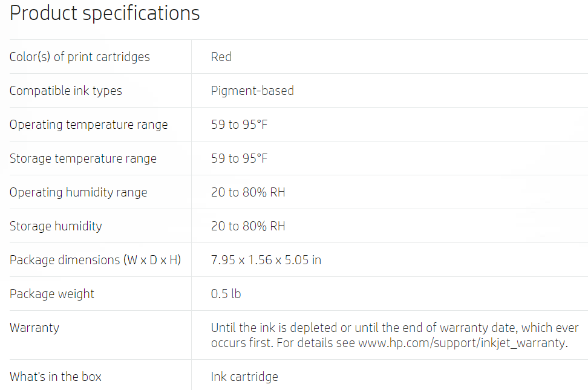This screenshot has width=588, height=390.
Task: Click the operating temperature '59 to 95°F' value
Action: [x=239, y=125]
